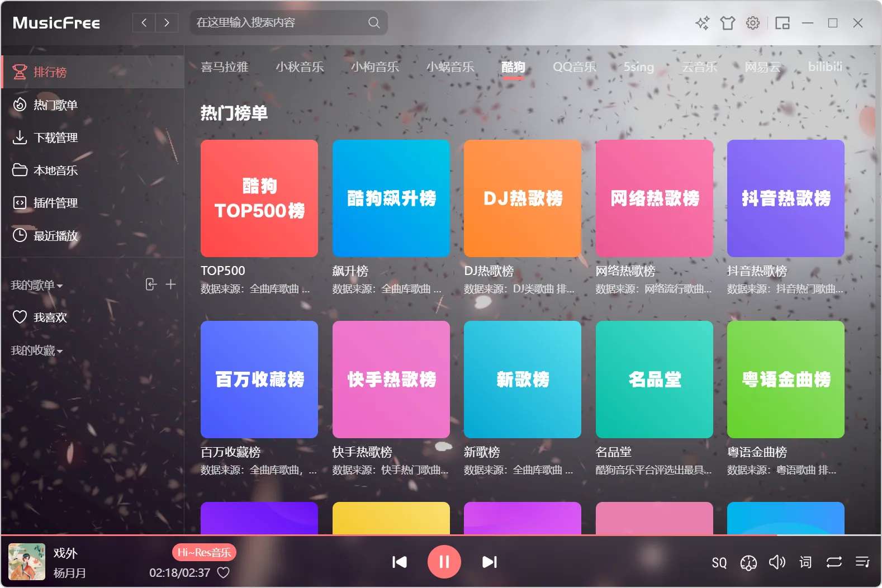This screenshot has width=882, height=588.
Task: Switch to 5sing tab
Action: tap(639, 67)
